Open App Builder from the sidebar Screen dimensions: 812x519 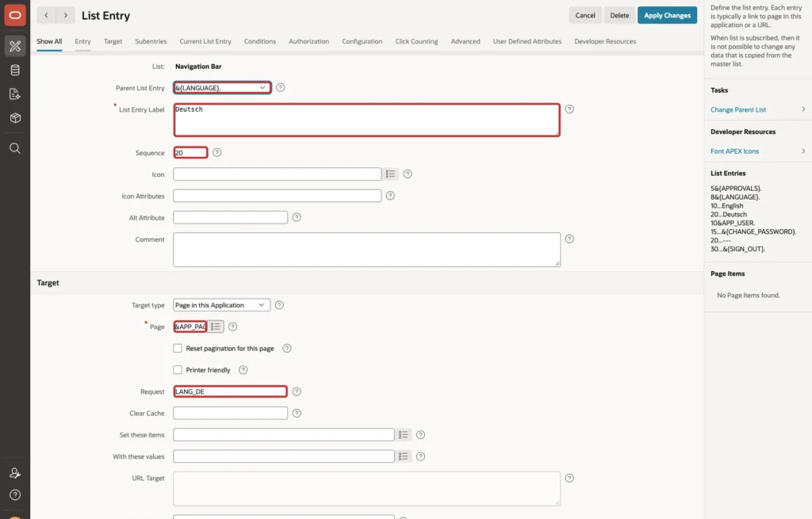15,46
